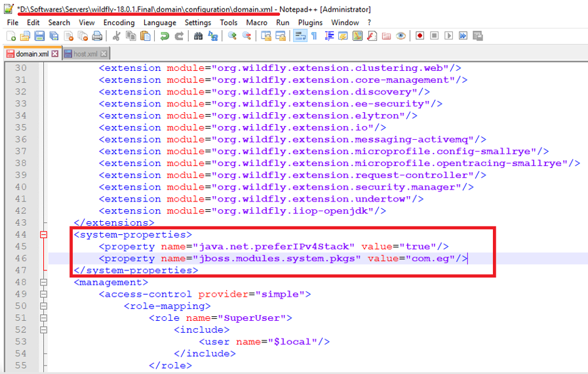The width and height of the screenshot is (588, 374).
Task: Paste clipboard using the Paste icon
Action: [145, 36]
